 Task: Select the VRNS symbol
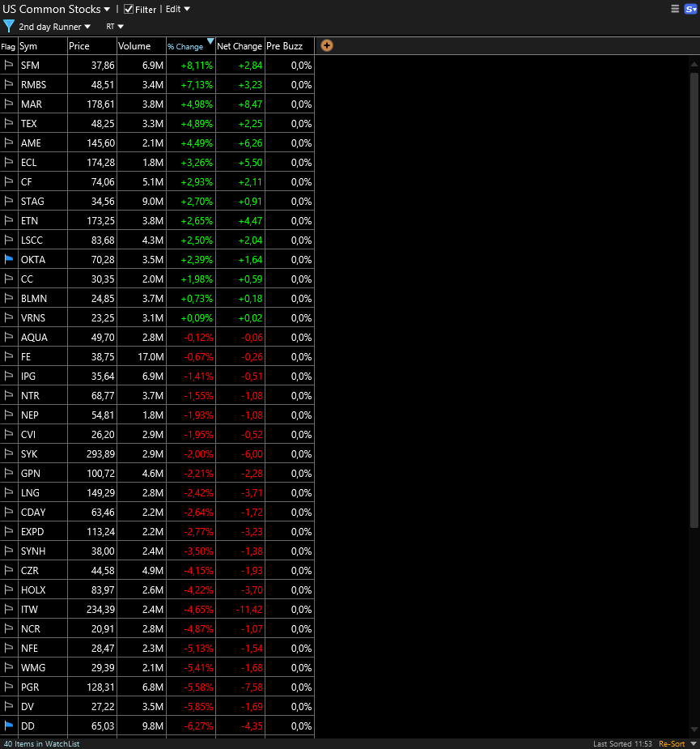[33, 317]
